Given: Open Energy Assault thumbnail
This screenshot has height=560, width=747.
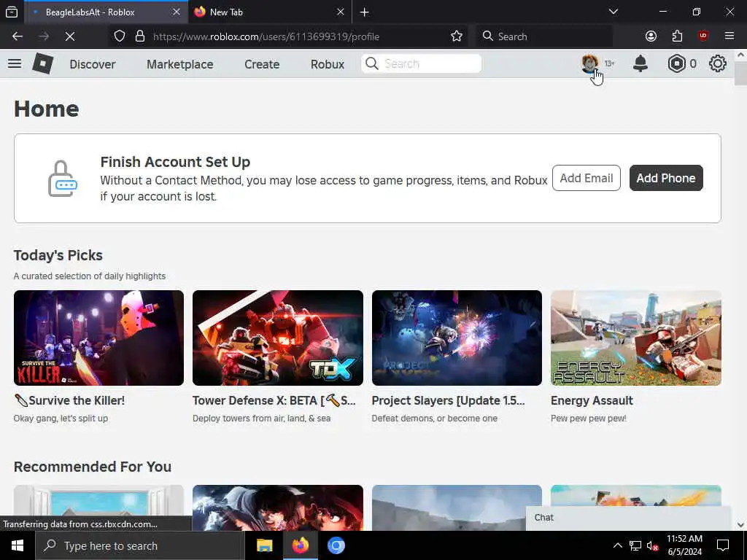Looking at the screenshot, I should tap(636, 338).
